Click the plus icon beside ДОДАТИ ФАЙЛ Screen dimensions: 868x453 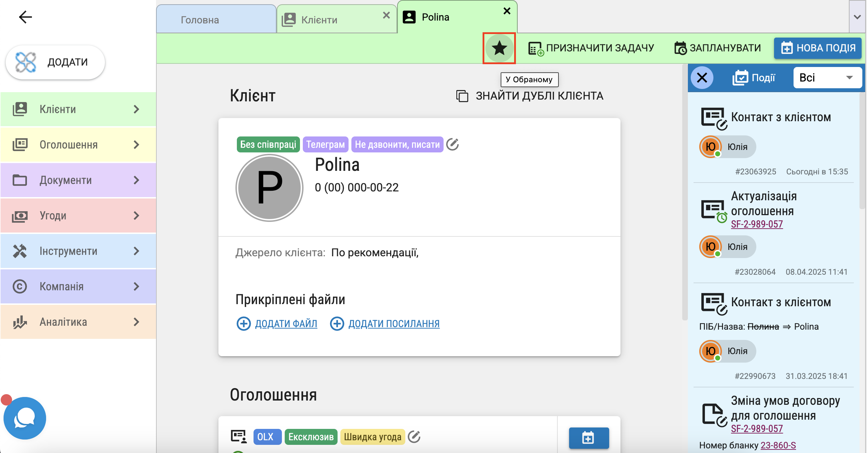coord(244,324)
